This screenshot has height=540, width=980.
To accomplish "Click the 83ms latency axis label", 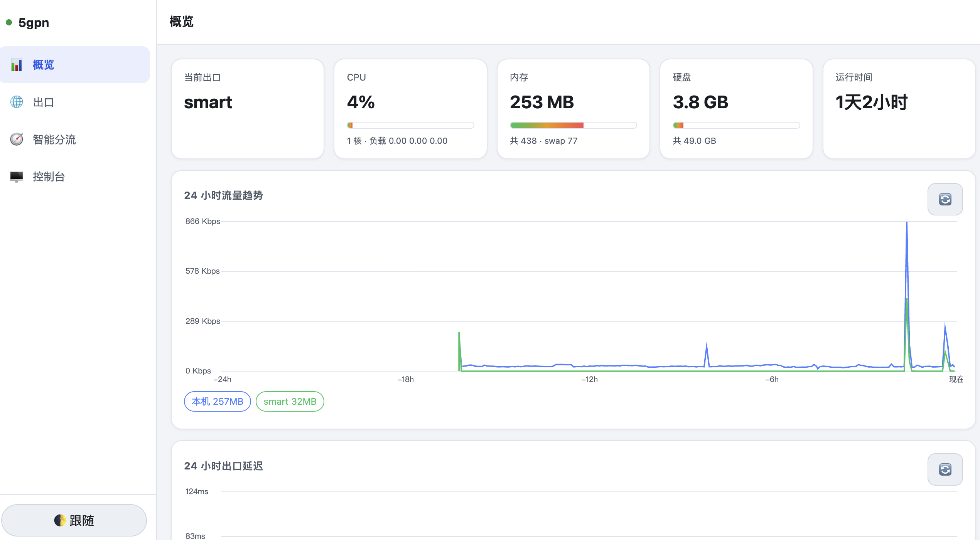I will coord(195,536).
